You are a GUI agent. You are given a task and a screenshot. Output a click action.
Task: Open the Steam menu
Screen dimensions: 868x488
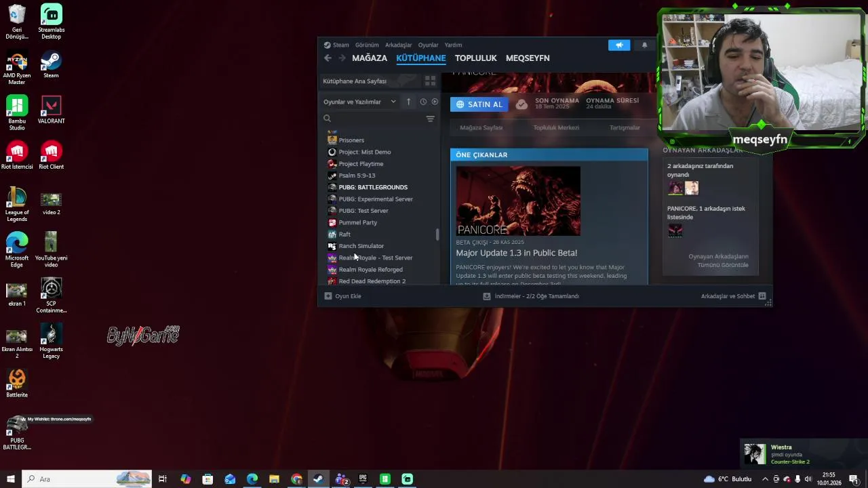click(x=336, y=45)
